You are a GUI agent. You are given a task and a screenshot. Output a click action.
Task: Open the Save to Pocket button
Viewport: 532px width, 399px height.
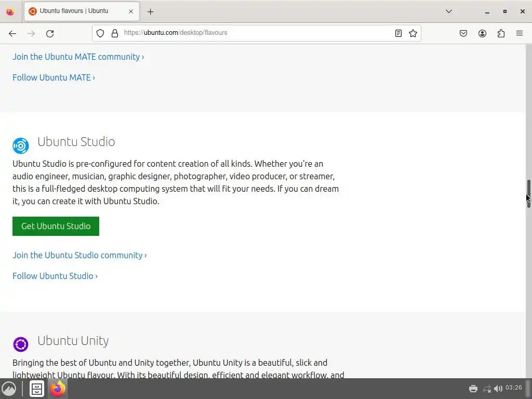click(463, 33)
